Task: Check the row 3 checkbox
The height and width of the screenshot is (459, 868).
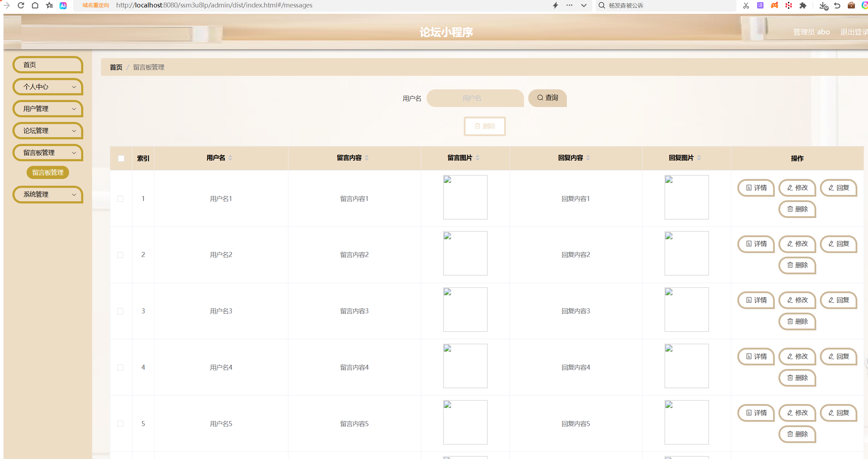Action: coord(120,311)
